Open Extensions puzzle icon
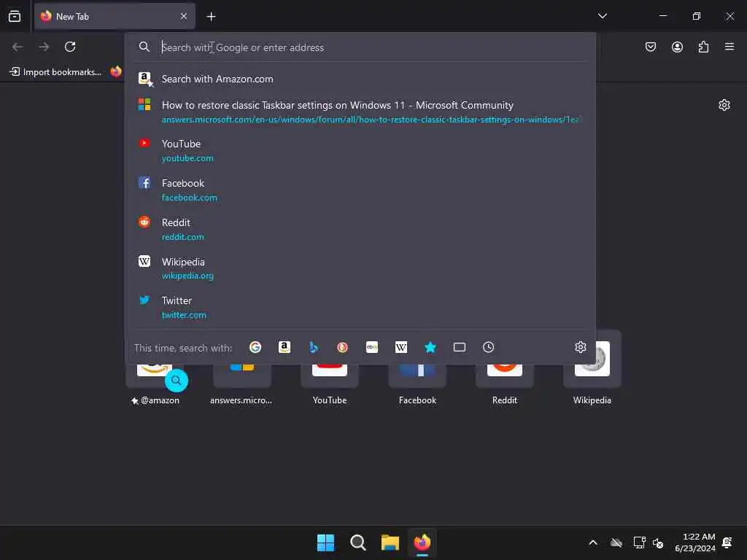747x560 pixels. 703,47
